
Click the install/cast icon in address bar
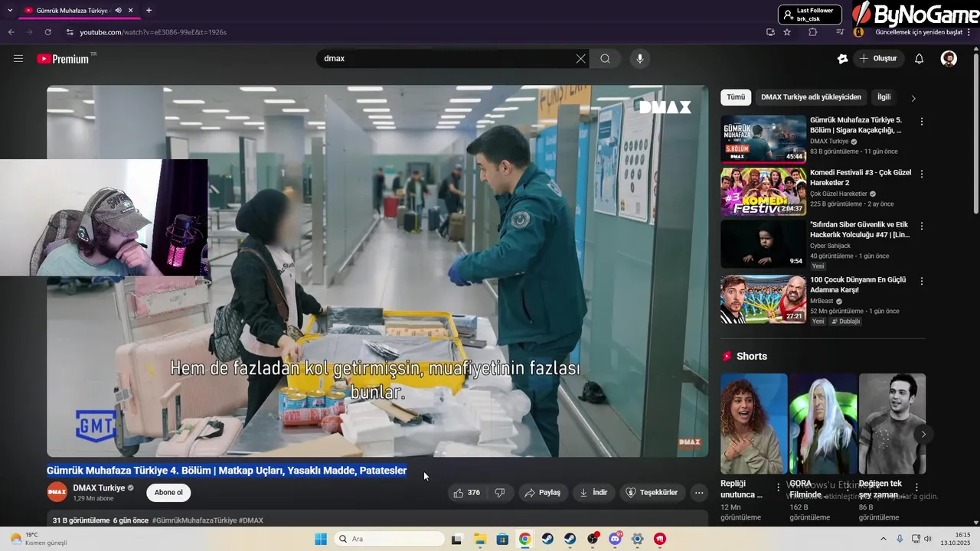(771, 32)
